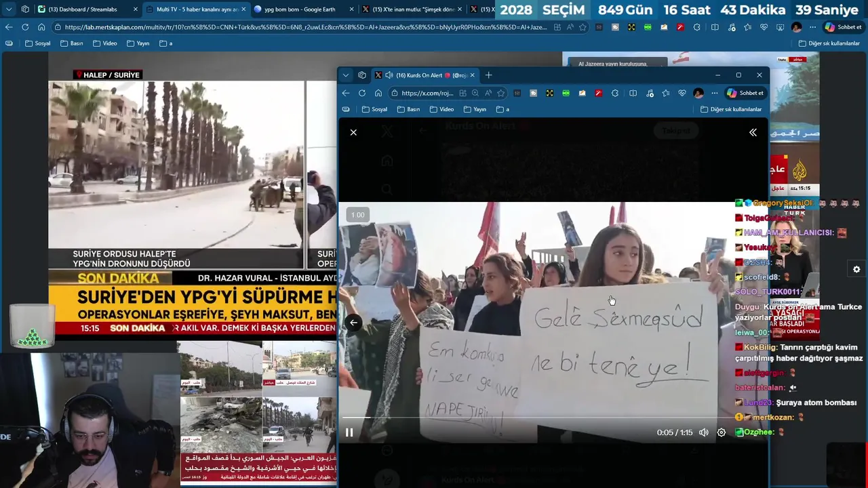Open tab actions dropdown in front window
This screenshot has width=868, height=488.
[346, 75]
